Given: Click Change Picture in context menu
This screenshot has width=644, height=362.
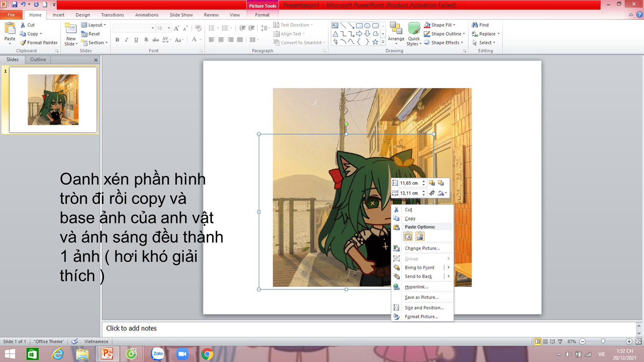Looking at the screenshot, I should (422, 248).
